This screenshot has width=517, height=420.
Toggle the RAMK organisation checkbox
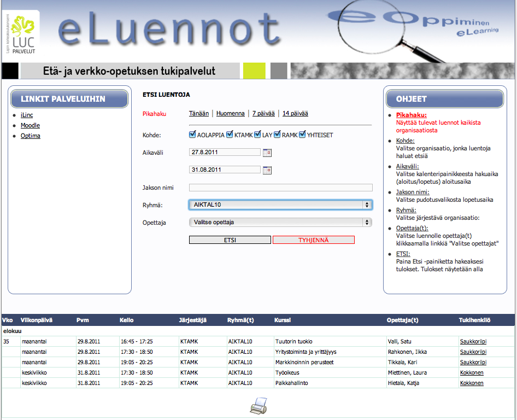point(278,135)
